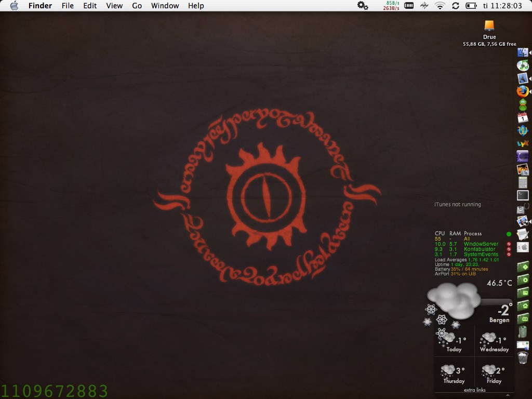
Task: Kill the WindowServer process red button
Action: click(x=509, y=244)
